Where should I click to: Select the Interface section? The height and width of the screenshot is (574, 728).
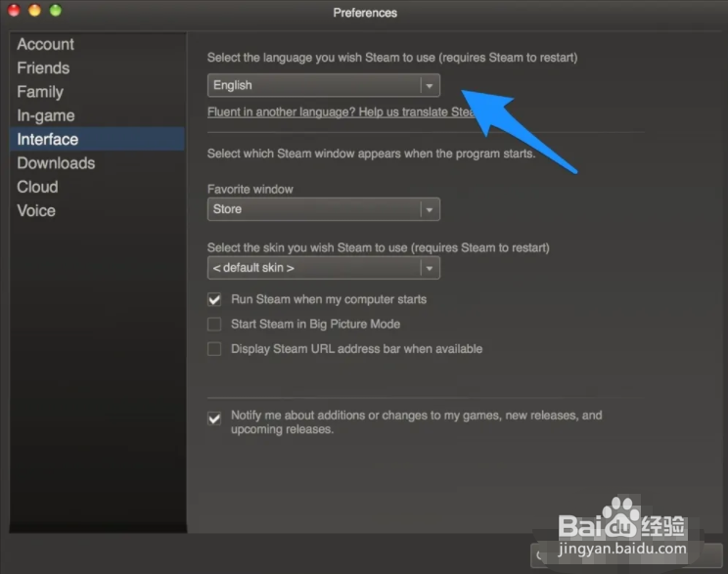click(x=97, y=139)
